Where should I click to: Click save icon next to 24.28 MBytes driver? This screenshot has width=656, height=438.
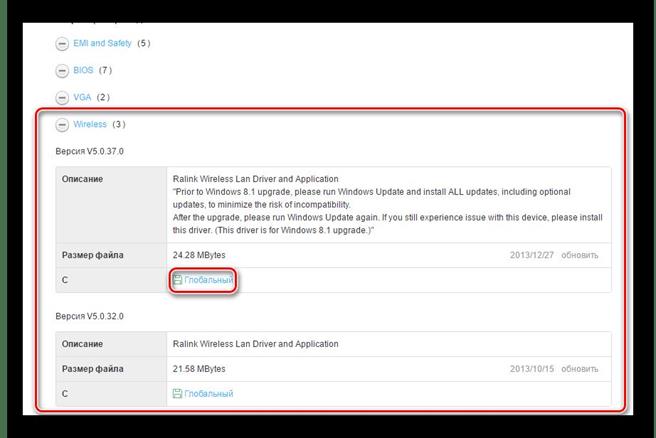click(177, 280)
